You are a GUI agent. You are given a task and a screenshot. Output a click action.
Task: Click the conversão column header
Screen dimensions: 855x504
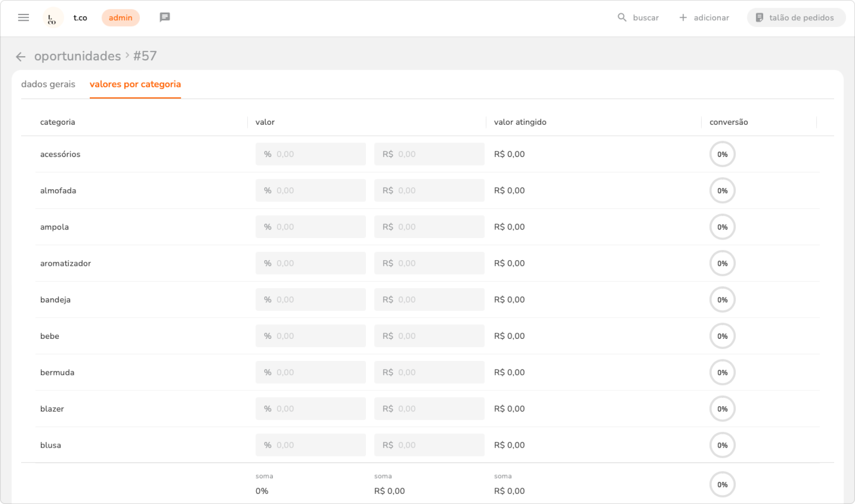coord(729,122)
